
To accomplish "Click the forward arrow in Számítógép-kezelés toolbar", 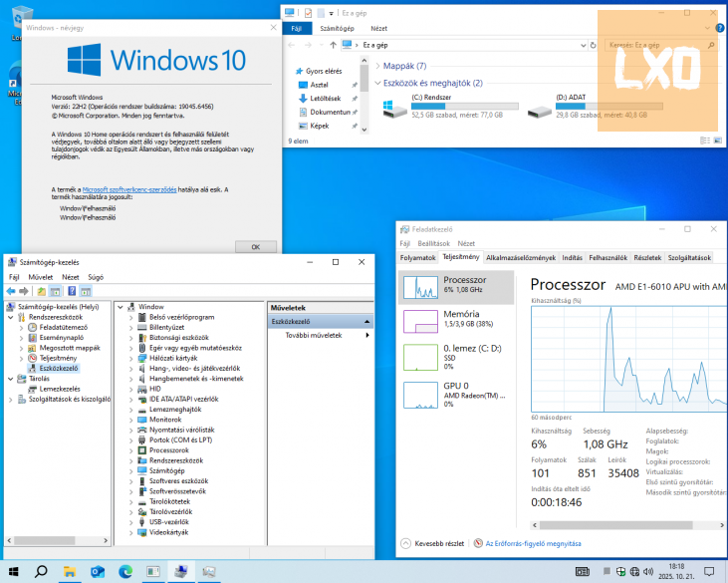I will pos(23,291).
